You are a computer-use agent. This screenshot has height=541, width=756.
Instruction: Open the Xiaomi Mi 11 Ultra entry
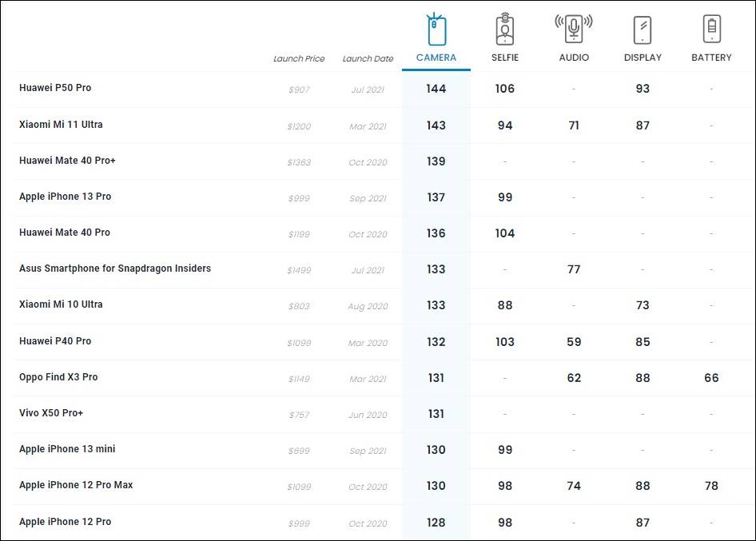[61, 125]
